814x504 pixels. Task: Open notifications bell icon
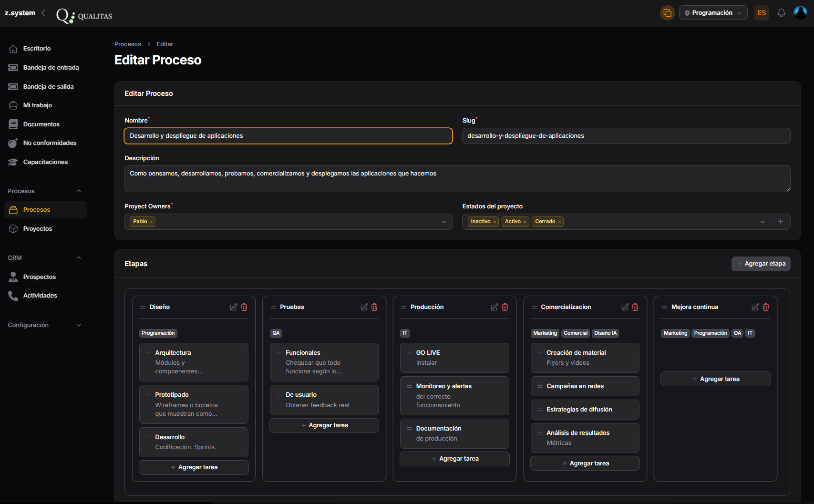[781, 13]
